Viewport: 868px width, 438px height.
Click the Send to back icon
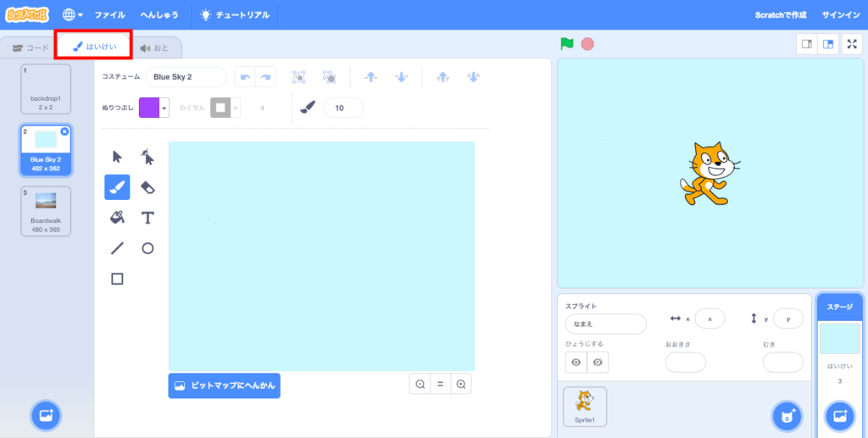pos(473,77)
